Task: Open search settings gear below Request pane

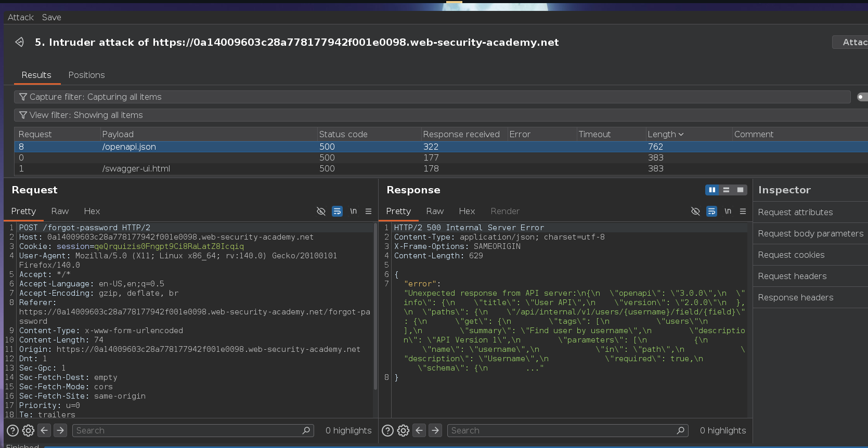Action: pos(29,430)
